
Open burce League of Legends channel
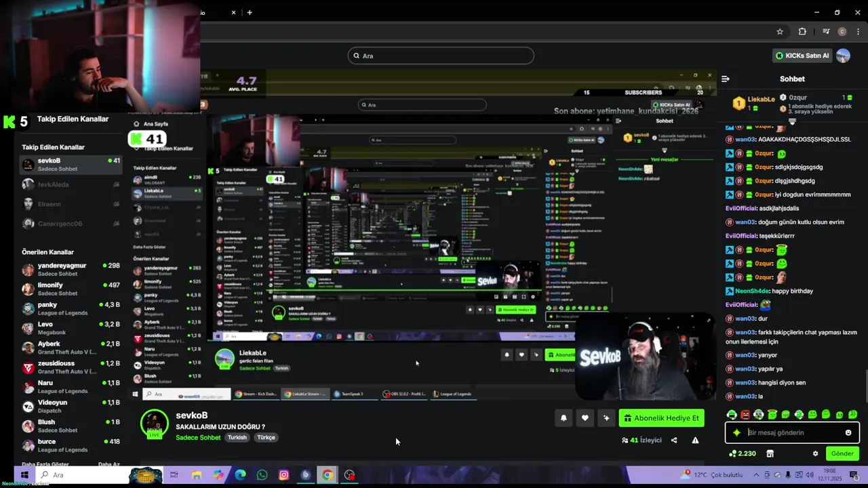tap(71, 445)
